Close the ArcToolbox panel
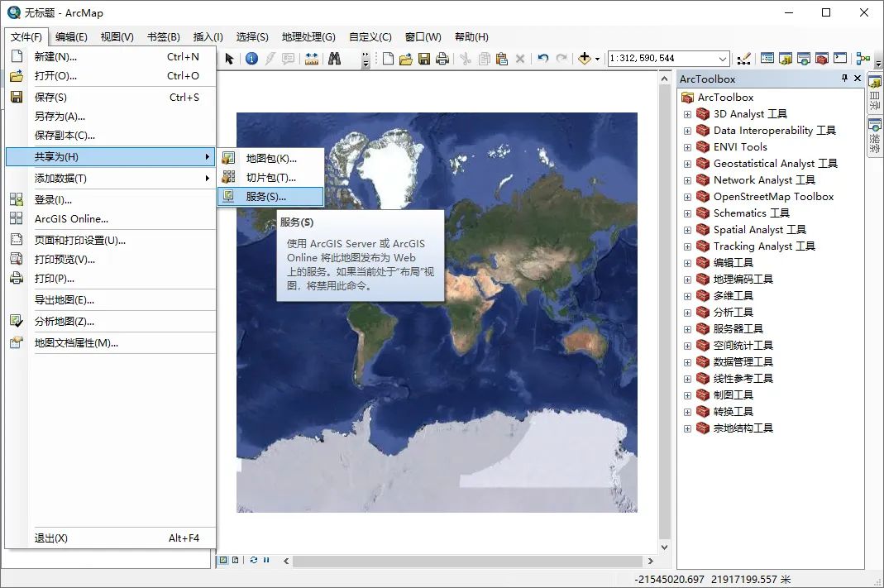Screen dimensions: 884x588 [x=858, y=79]
